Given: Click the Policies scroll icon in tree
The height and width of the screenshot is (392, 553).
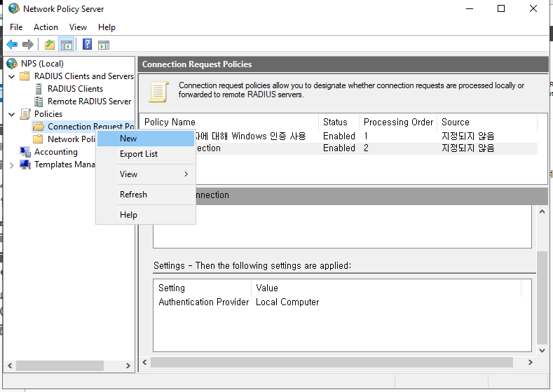Looking at the screenshot, I should pos(25,114).
